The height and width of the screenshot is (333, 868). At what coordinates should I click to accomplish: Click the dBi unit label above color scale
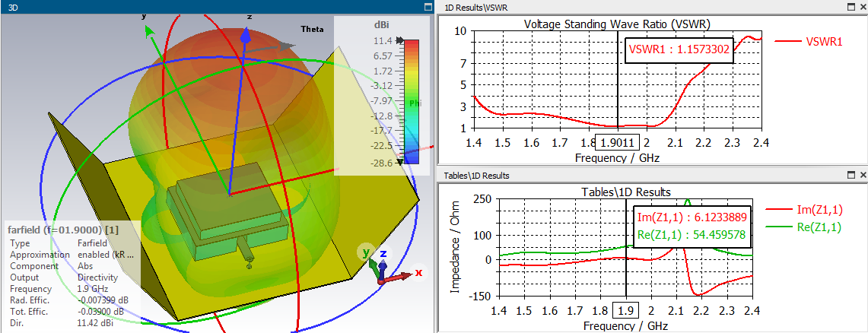383,25
